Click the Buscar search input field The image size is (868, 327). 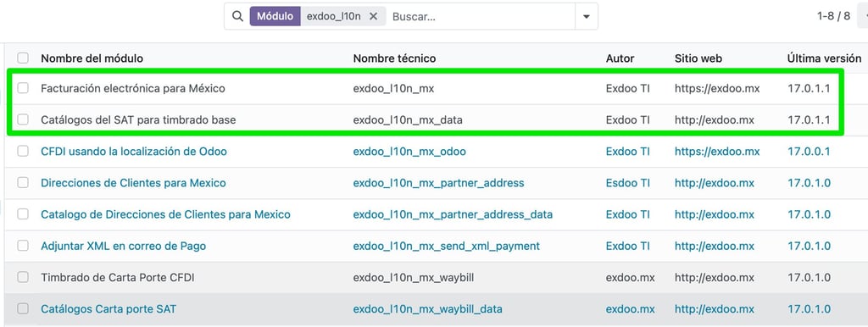[x=480, y=17]
